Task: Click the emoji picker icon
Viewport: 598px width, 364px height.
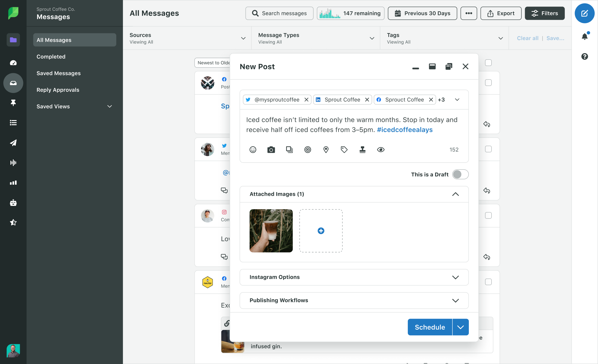Action: (x=253, y=149)
